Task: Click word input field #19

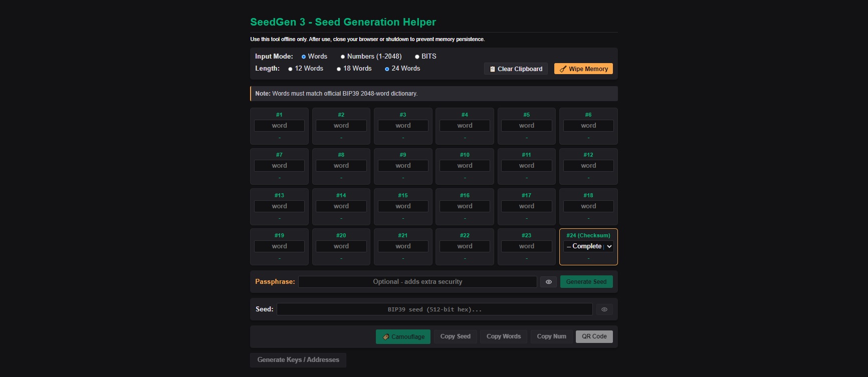Action: coord(279,246)
